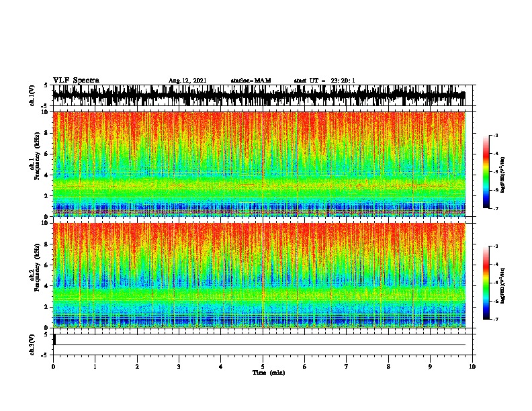Click the "station=MAM" header label
This screenshot has height=411, width=532.
tap(251, 81)
